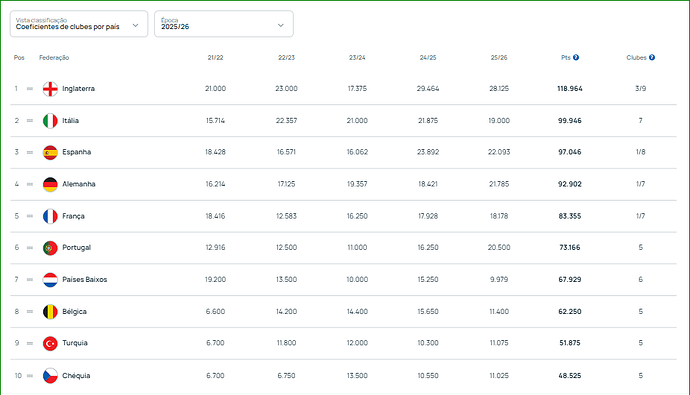
Task: Click the Czechia flag icon
Action: [50, 376]
